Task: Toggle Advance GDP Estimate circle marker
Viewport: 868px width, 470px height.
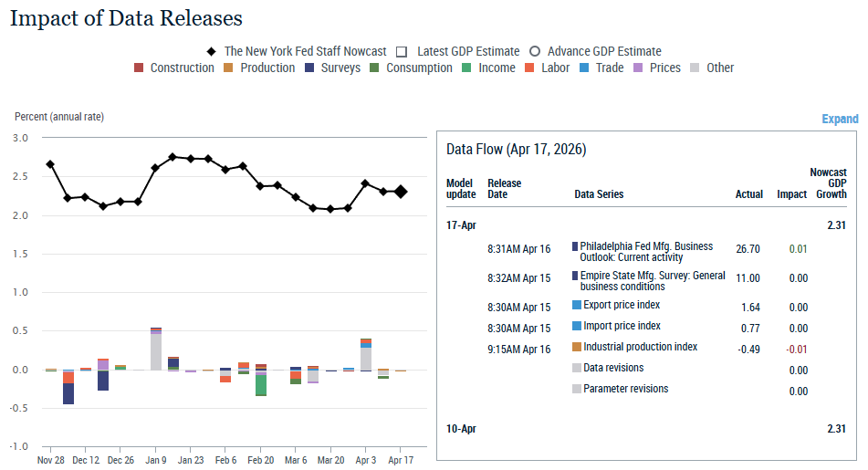Action: pos(535,51)
